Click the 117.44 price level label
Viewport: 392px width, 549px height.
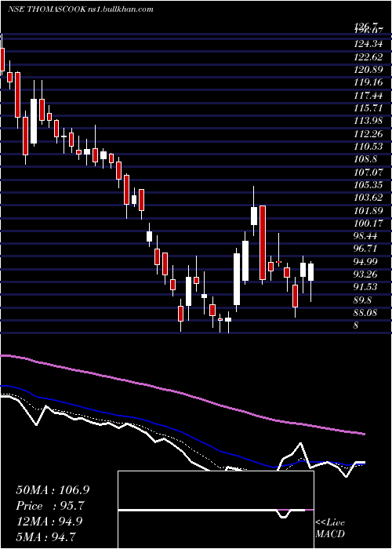point(368,96)
